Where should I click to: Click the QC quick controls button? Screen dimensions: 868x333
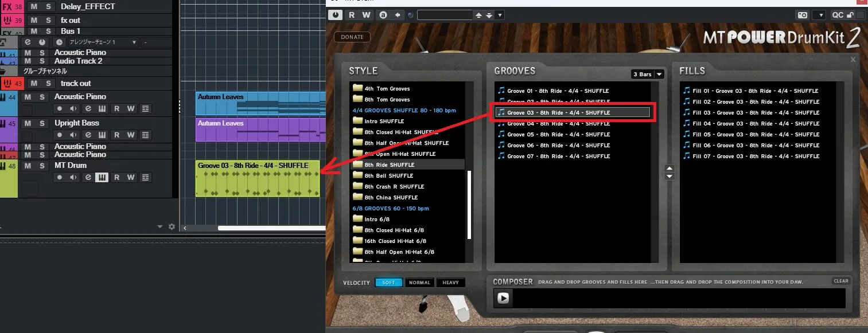(x=838, y=15)
